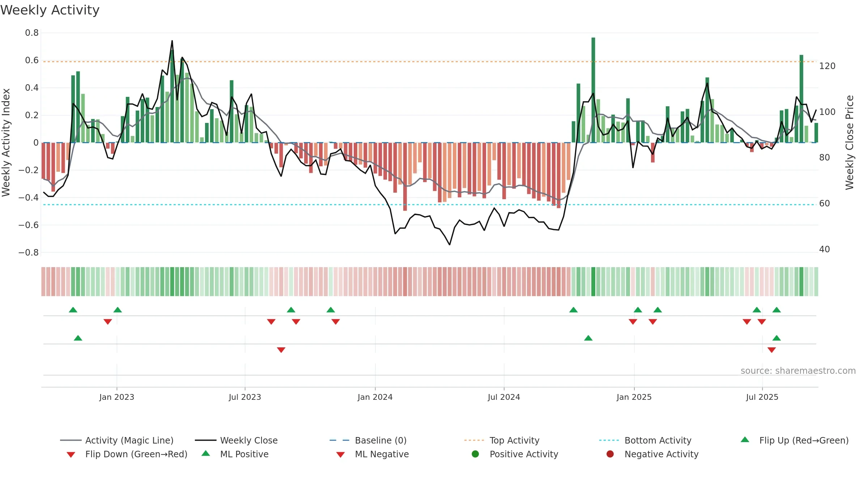
Task: Click the green triangle icon beside Flip Up
Action: (x=745, y=440)
